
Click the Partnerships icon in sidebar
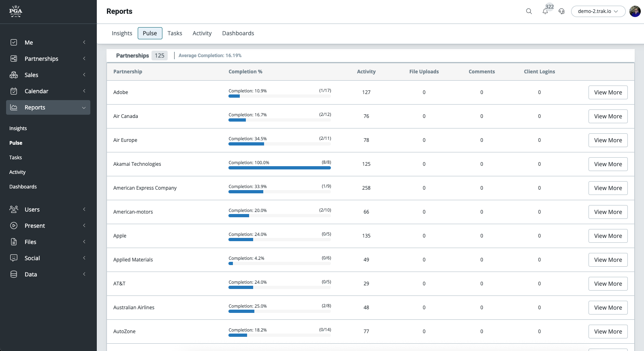click(x=14, y=58)
